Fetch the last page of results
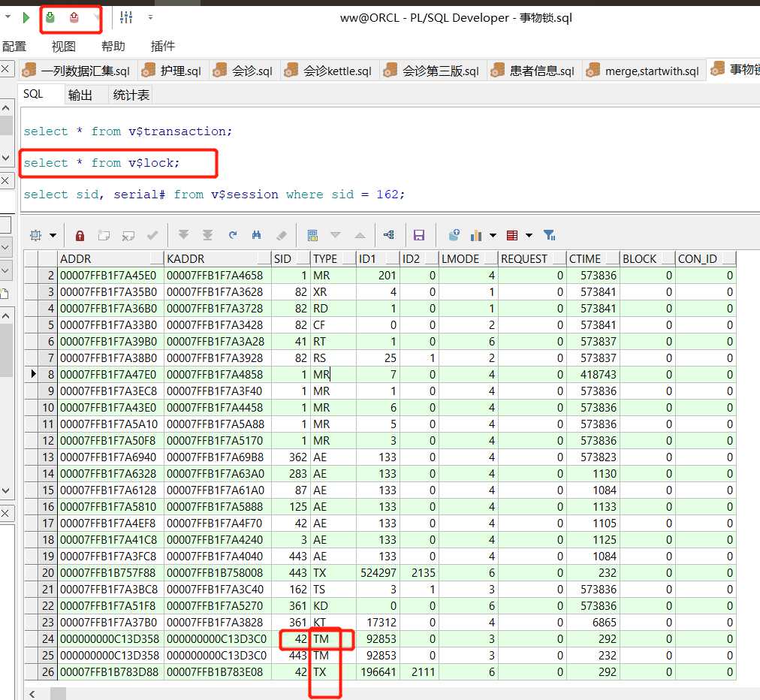 (207, 235)
